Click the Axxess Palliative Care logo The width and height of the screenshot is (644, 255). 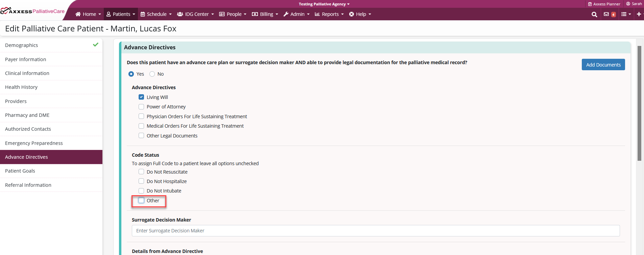32,11
